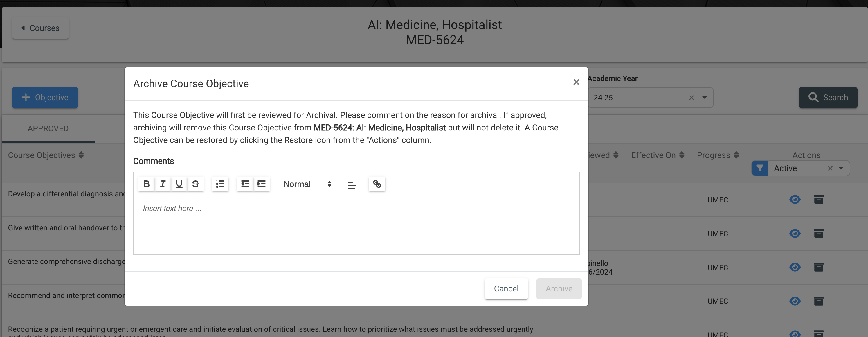Cancel the archive dialog
Viewport: 868px width, 337px height.
pyautogui.click(x=506, y=288)
